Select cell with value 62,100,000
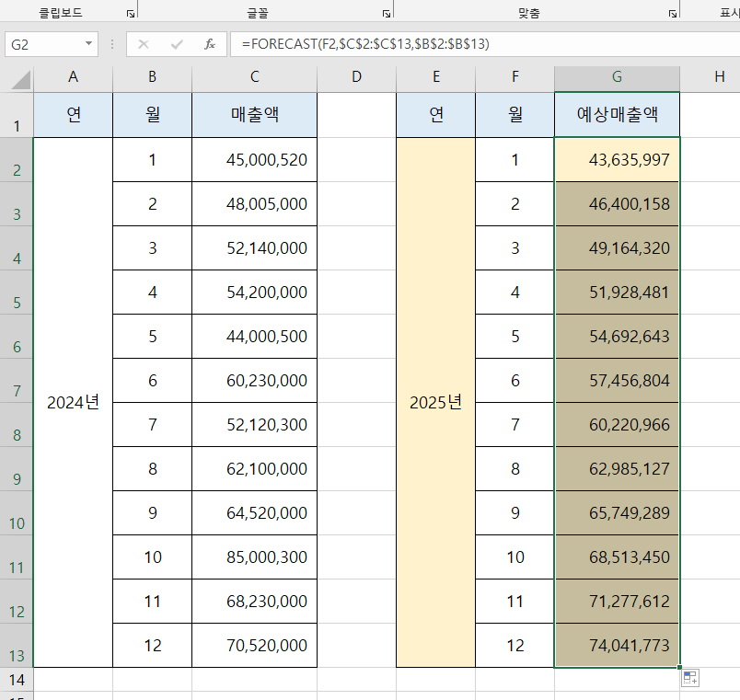740x700 pixels. pos(255,469)
